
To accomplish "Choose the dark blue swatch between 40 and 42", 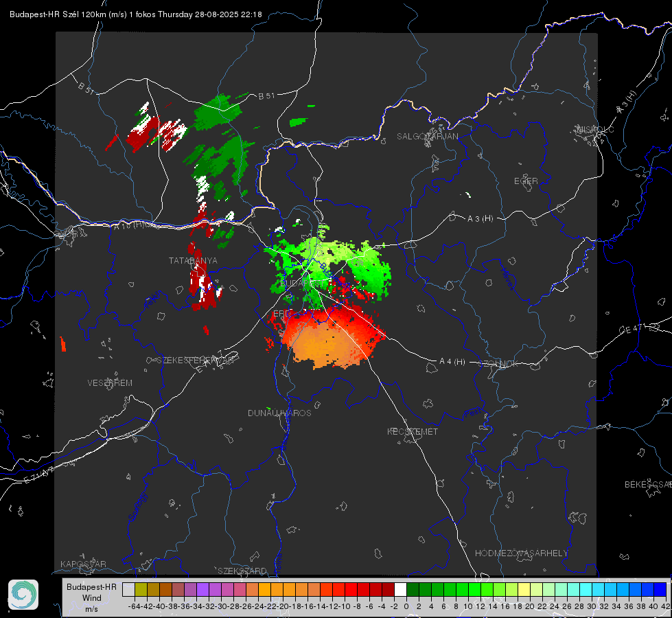I will 660,589.
